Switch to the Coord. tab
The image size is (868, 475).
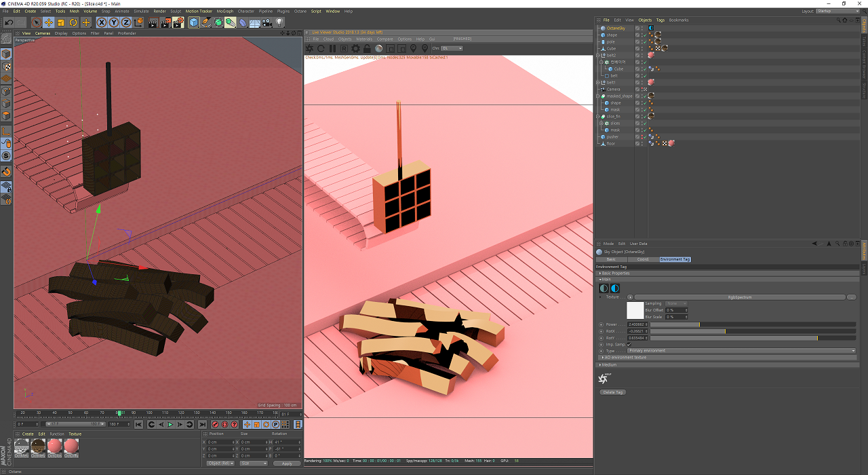[642, 259]
